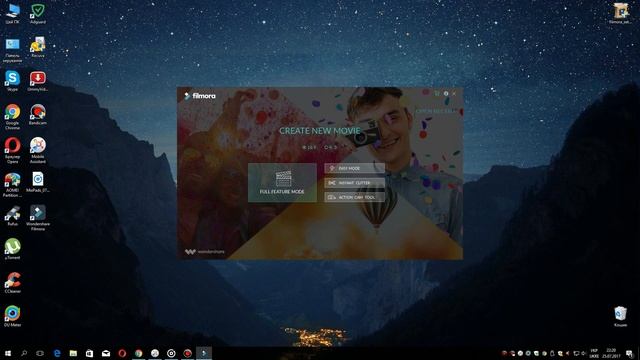Open File Explorer from the taskbar
Screen dimensions: 640x360
pyautogui.click(x=73, y=353)
